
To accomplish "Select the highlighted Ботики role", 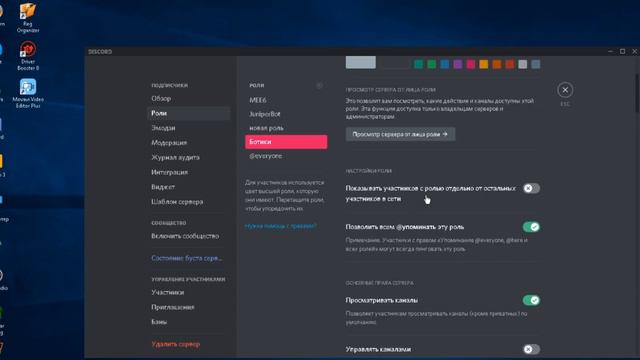I will click(286, 142).
